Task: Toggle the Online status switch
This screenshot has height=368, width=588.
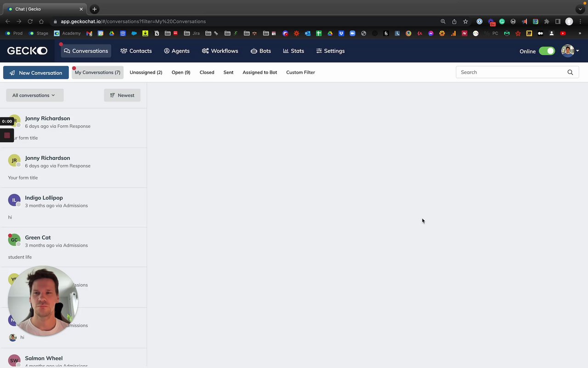Action: tap(547, 51)
